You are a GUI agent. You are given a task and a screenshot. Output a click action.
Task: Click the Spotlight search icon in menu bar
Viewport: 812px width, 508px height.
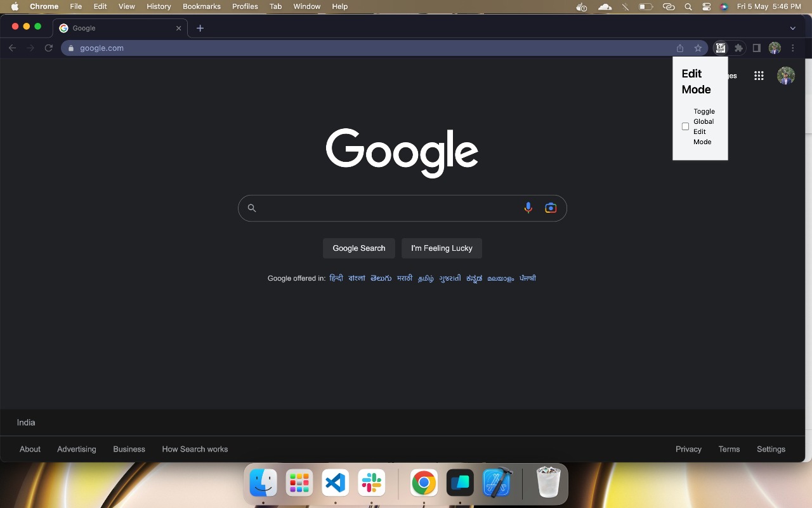tap(688, 7)
